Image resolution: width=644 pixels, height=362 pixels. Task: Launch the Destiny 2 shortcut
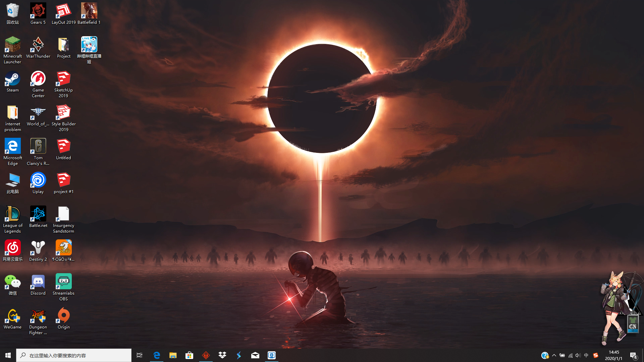tap(38, 251)
